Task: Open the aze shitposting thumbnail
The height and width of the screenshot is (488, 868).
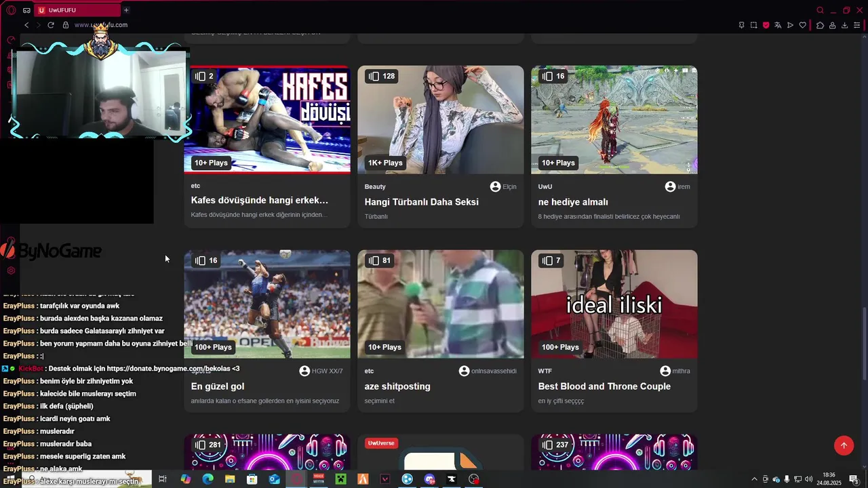Action: pos(441,304)
